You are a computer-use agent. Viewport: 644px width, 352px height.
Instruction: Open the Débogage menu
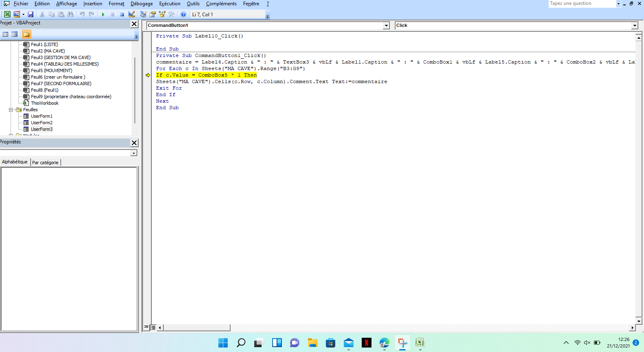point(141,4)
